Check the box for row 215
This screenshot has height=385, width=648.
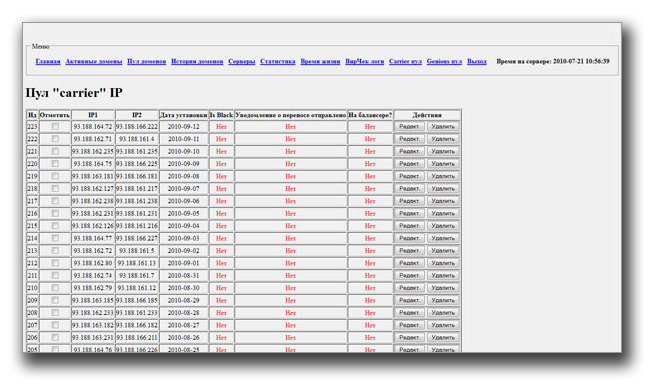55,226
